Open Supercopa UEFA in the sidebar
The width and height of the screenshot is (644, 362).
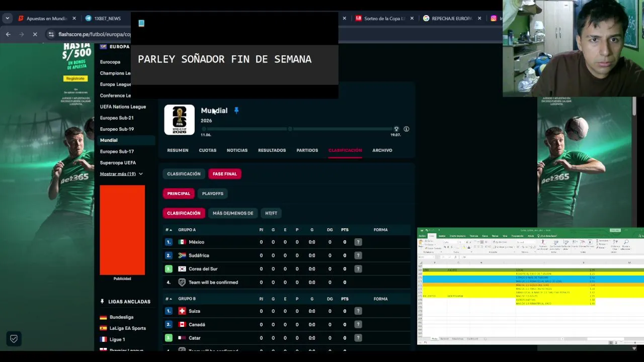coord(118,163)
